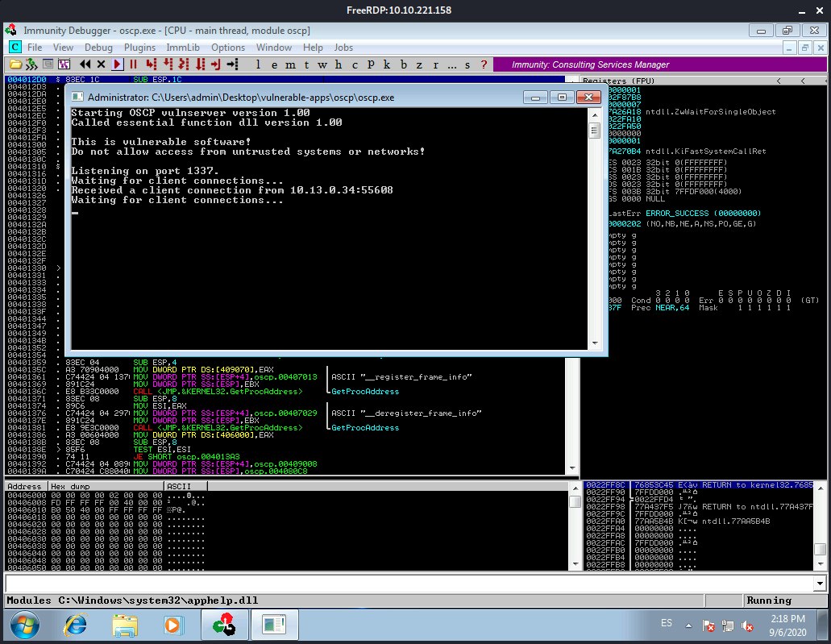Show Patches with P button
Screen dimensions: 831x644
(371, 64)
